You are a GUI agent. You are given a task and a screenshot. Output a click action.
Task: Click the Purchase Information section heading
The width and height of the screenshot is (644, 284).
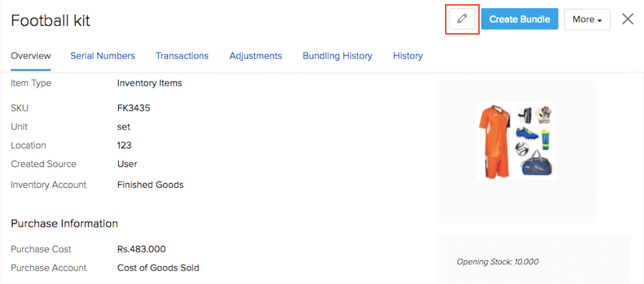point(64,223)
